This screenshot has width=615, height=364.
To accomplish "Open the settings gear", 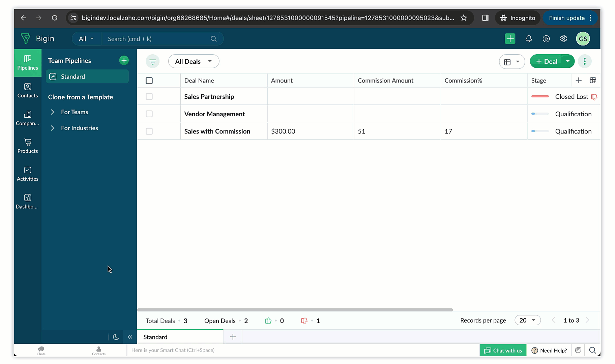I will coord(563,39).
